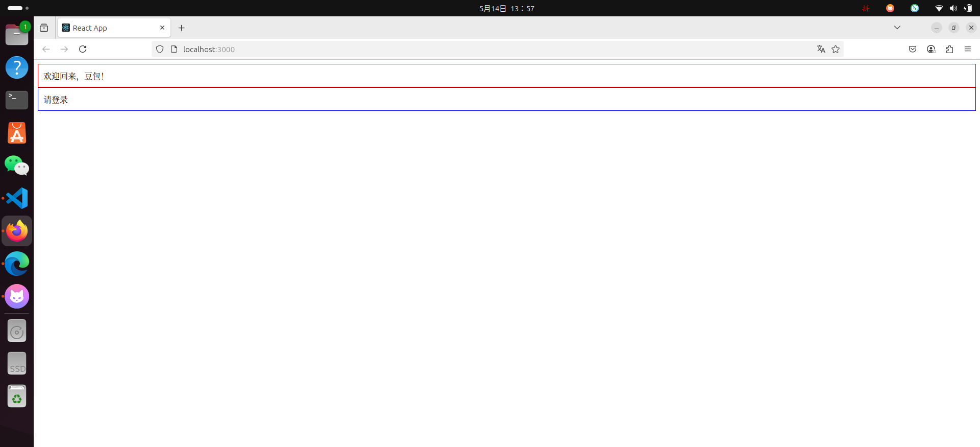Click the teal round tray icon
Viewport: 980px width, 447px height.
click(915, 8)
